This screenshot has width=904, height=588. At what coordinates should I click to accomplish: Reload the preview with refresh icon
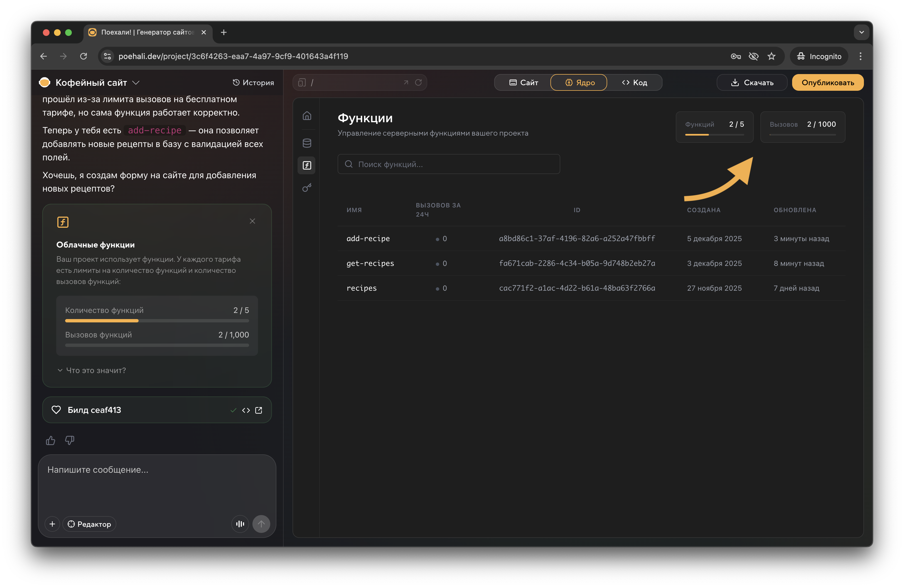point(418,82)
